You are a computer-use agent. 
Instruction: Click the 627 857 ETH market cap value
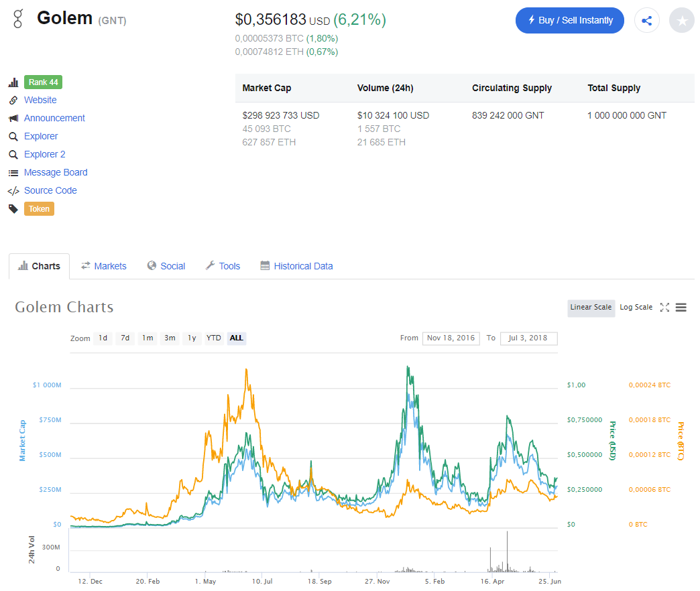coord(269,142)
